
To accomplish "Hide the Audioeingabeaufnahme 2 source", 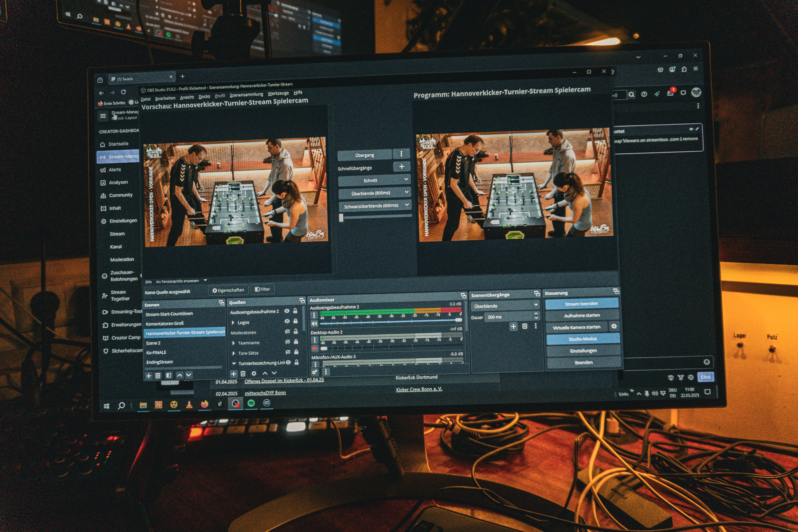I will coord(287,311).
